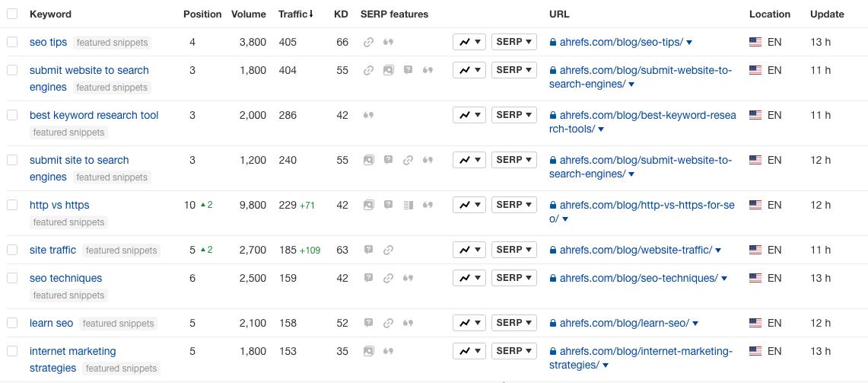
Task: Click the quote icon for 'internet marketing strategies'
Action: (x=389, y=352)
